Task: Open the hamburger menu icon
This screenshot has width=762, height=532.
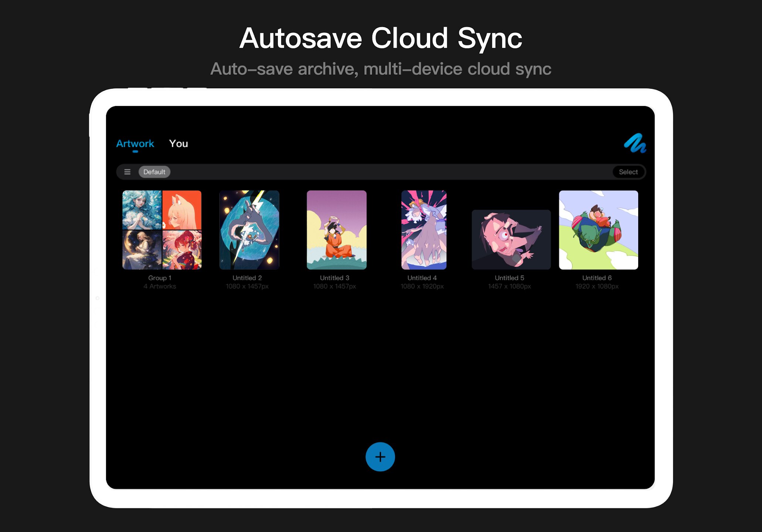Action: click(127, 172)
